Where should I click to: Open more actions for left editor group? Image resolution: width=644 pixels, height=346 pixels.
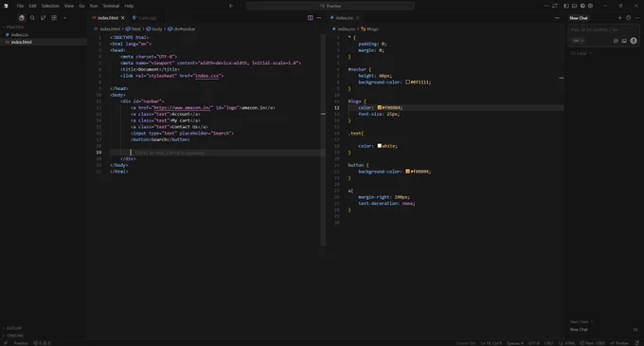319,18
